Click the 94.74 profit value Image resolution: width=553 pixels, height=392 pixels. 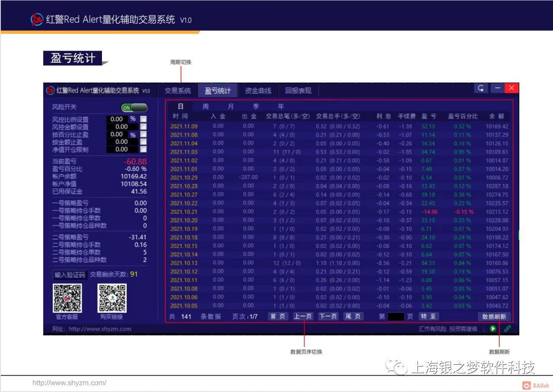click(428, 152)
